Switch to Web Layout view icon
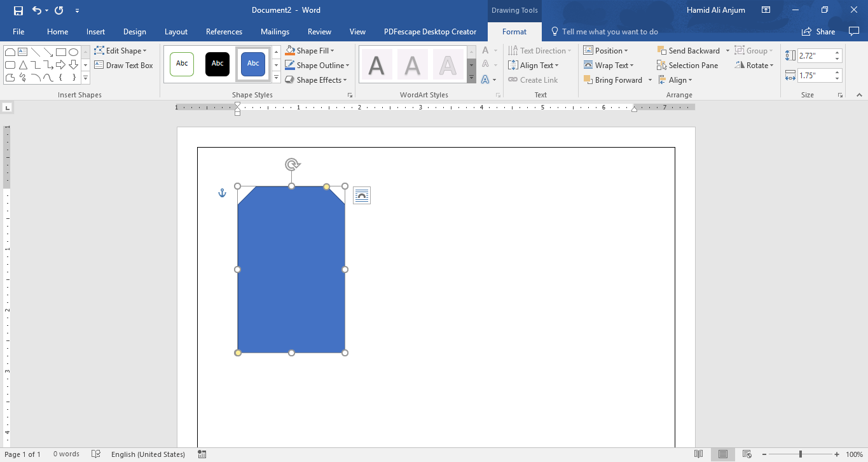This screenshot has height=462, width=868. (748, 454)
